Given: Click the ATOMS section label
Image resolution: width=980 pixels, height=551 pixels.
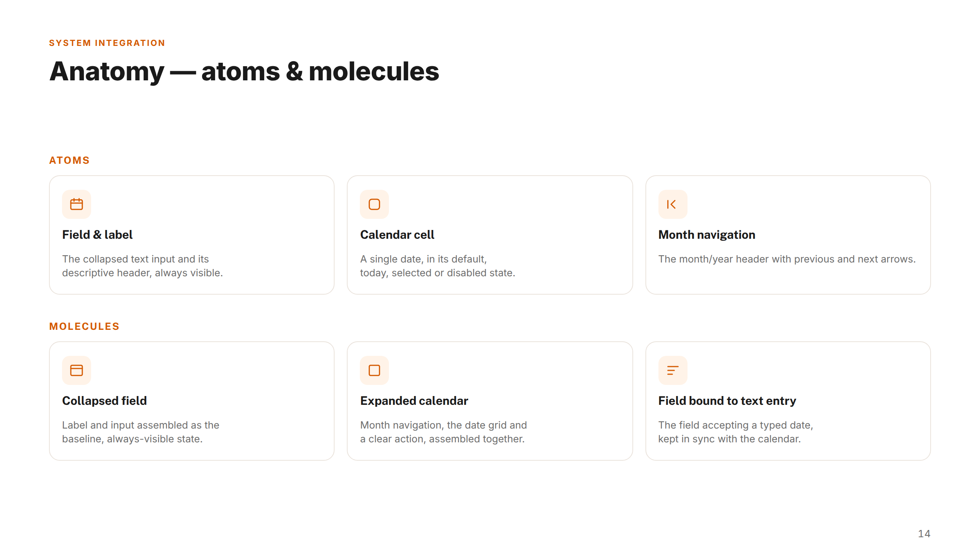Looking at the screenshot, I should point(69,160).
